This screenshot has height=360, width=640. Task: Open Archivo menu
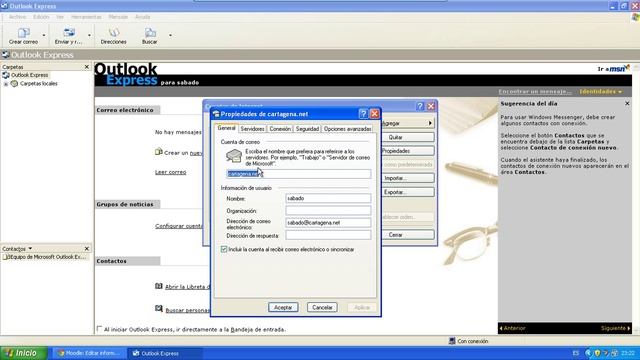coord(17,17)
